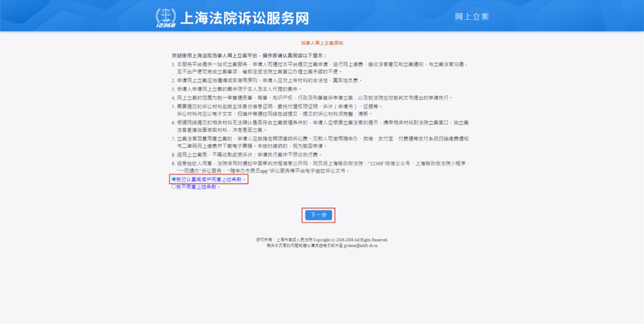Viewport: 644px width, 324px height.
Task: Click item 6 about 携带相关材料到法院立案窗口
Action: pos(321,126)
